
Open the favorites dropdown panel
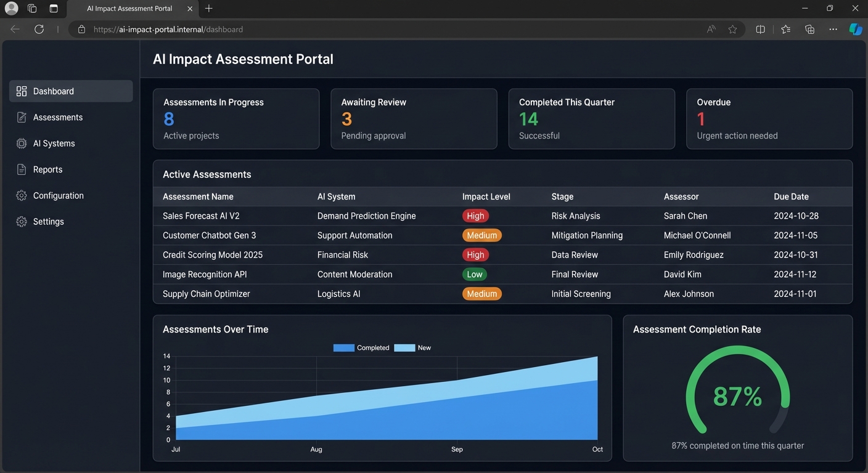[x=785, y=28]
